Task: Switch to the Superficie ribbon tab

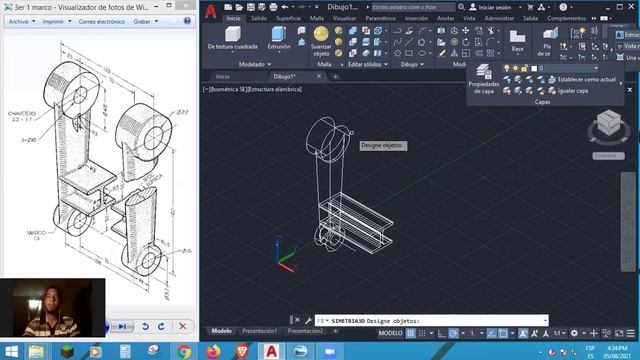Action: point(288,18)
